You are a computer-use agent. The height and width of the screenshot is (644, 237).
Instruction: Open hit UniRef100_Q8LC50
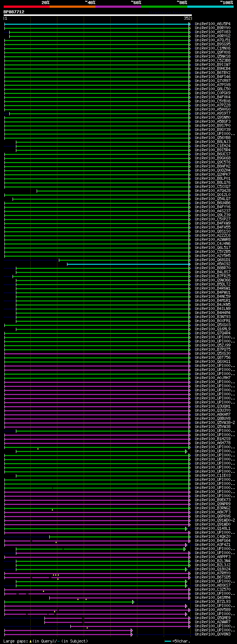tap(213, 89)
